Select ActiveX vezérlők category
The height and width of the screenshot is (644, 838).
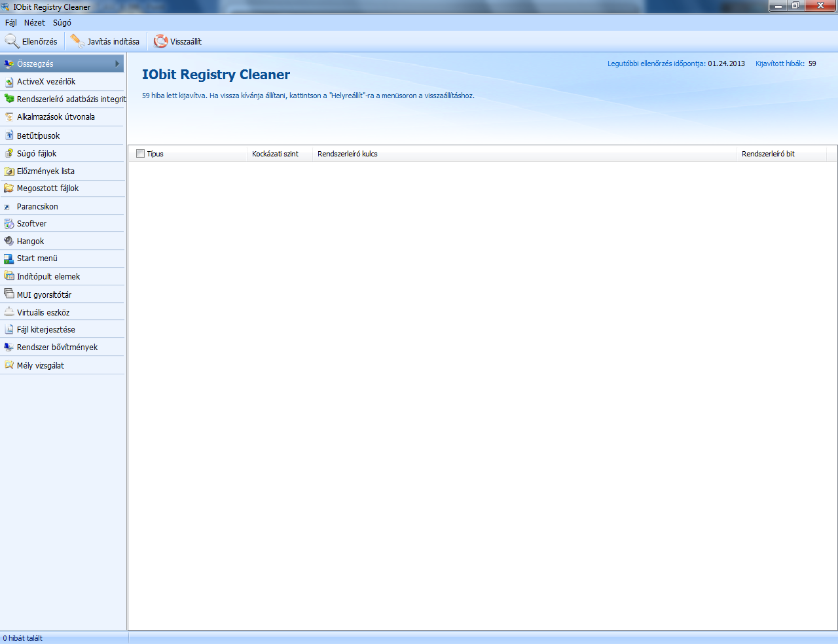pos(63,82)
